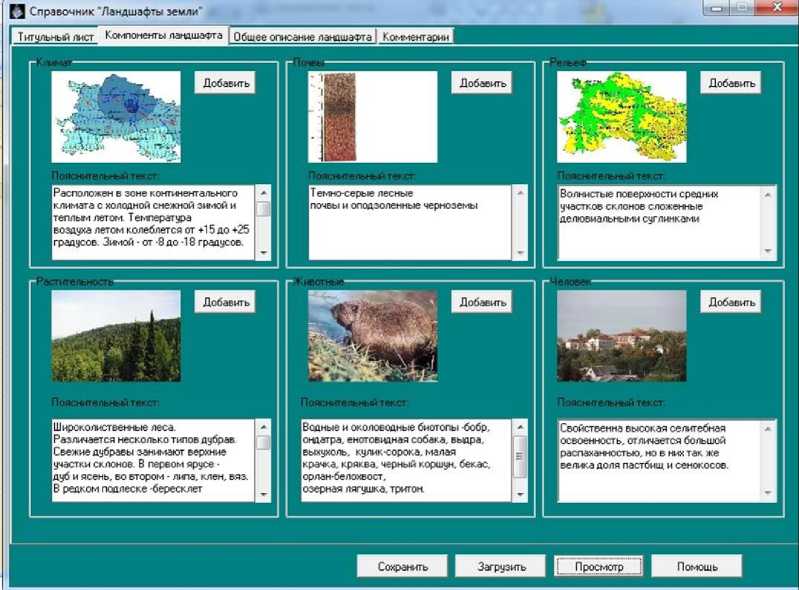Open help with the Помощь button
This screenshot has height=590, width=799.
click(x=696, y=566)
